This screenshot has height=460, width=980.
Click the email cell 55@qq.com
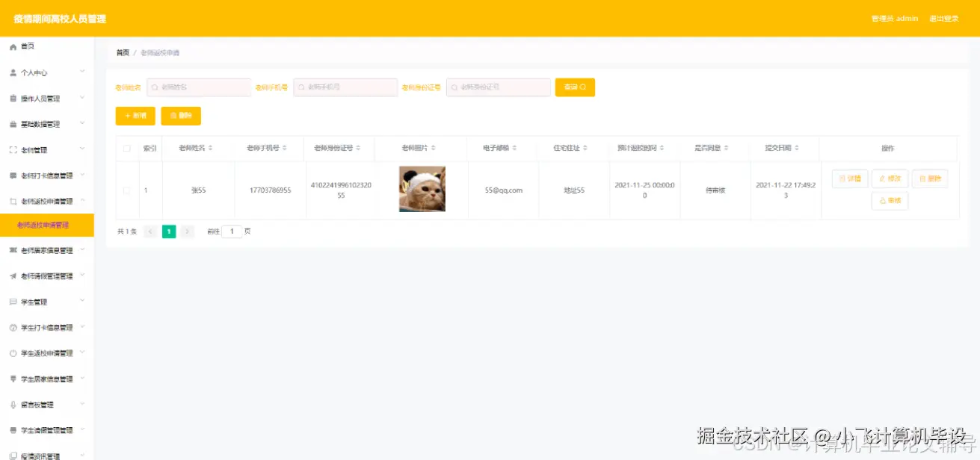coord(504,190)
